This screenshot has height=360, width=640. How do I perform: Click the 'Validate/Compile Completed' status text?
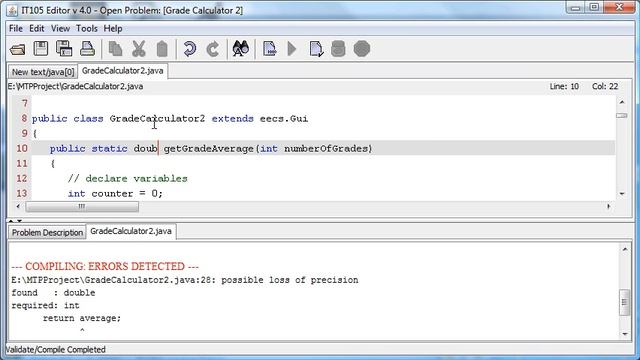click(x=56, y=350)
